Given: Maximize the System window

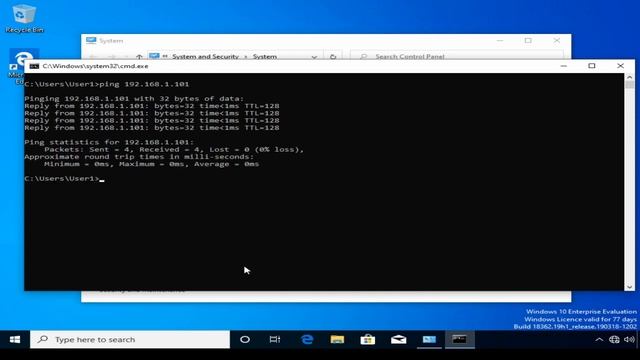Looking at the screenshot, I should (x=528, y=40).
